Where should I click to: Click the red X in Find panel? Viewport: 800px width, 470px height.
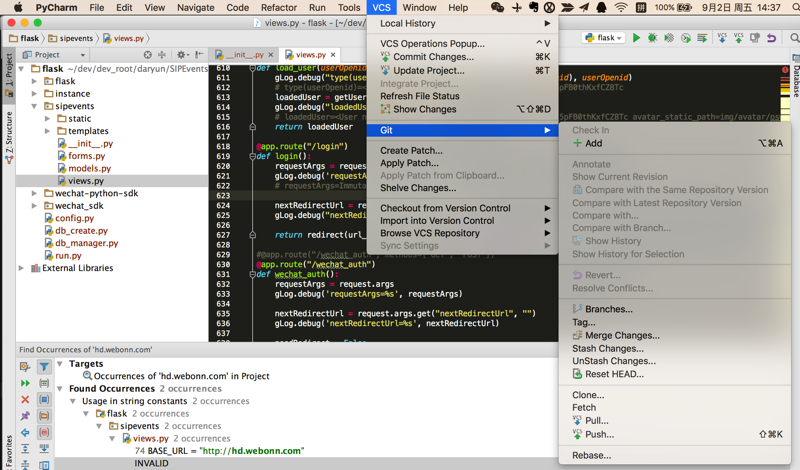point(25,399)
